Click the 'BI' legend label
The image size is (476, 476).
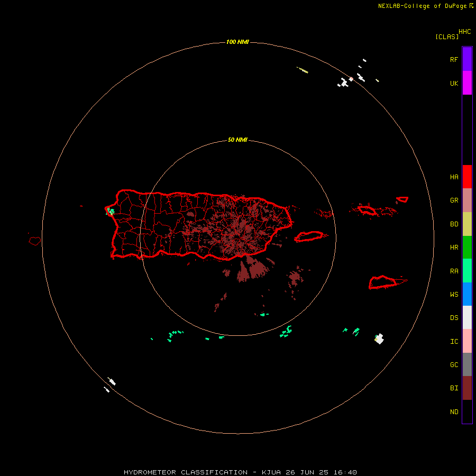pyautogui.click(x=454, y=388)
